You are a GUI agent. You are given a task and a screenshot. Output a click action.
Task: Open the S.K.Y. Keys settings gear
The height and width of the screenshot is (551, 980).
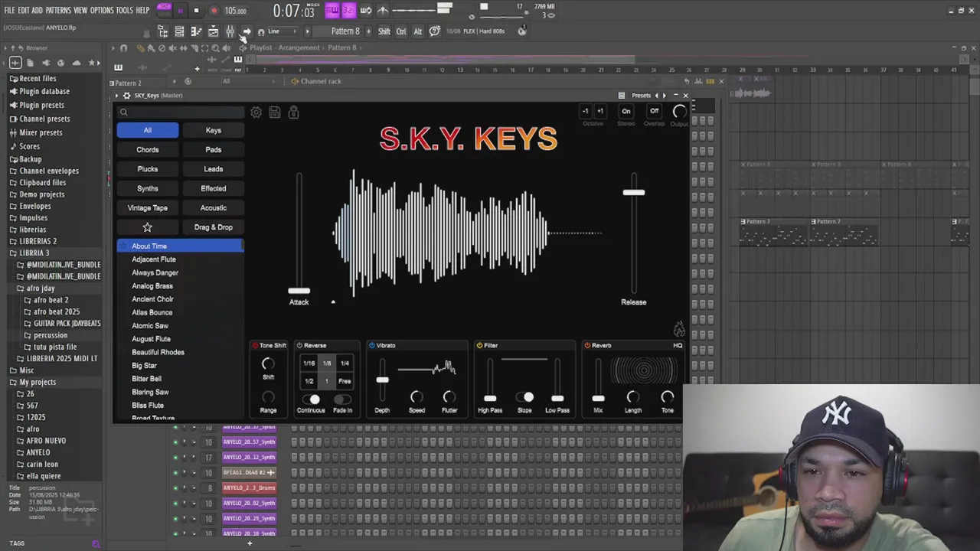[x=256, y=112]
